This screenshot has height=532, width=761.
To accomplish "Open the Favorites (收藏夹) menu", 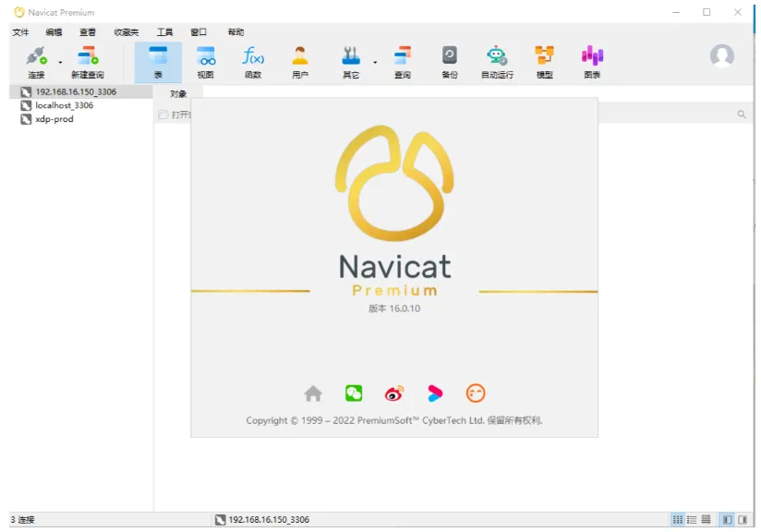I will point(127,32).
